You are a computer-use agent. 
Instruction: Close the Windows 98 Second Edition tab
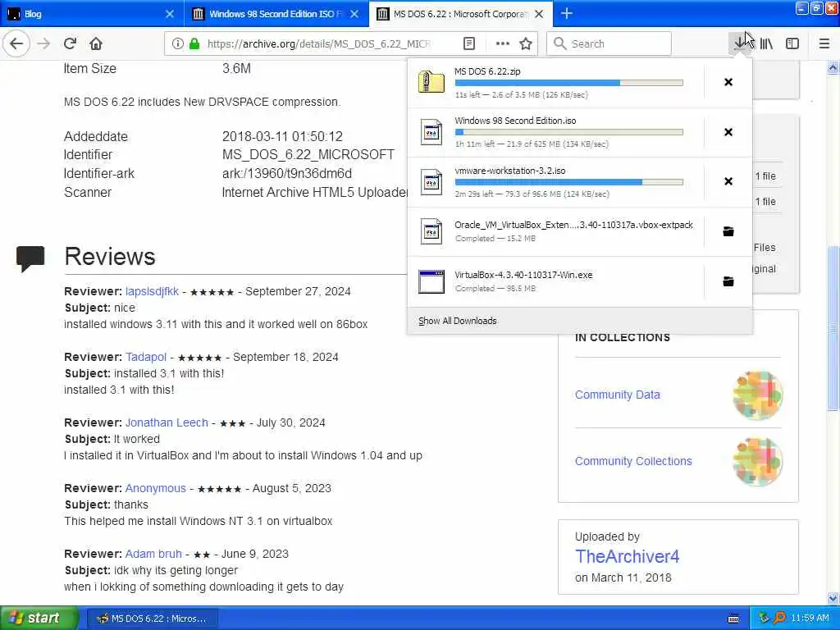click(354, 14)
